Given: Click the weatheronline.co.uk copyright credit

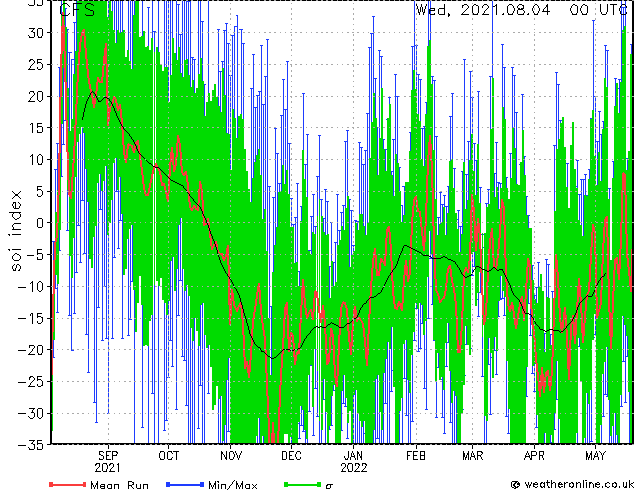Looking at the screenshot, I should coord(572,484).
